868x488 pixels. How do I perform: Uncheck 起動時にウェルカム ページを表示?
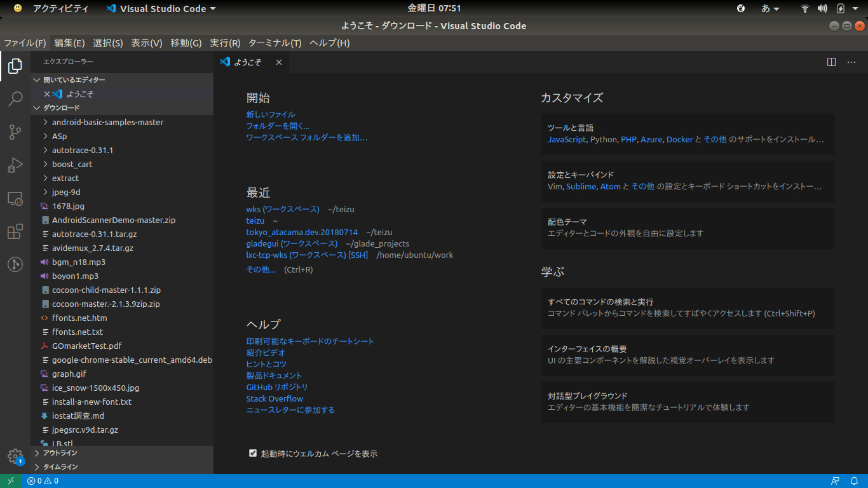tap(253, 453)
